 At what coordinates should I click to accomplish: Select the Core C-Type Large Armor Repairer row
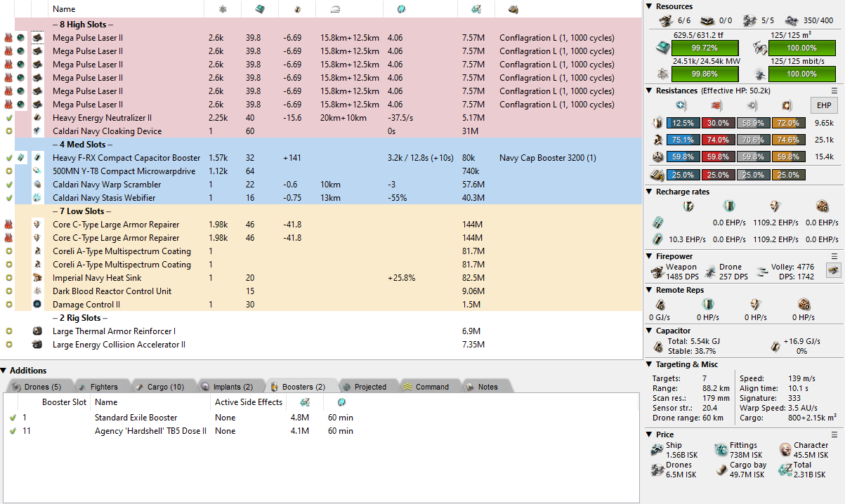pos(116,225)
